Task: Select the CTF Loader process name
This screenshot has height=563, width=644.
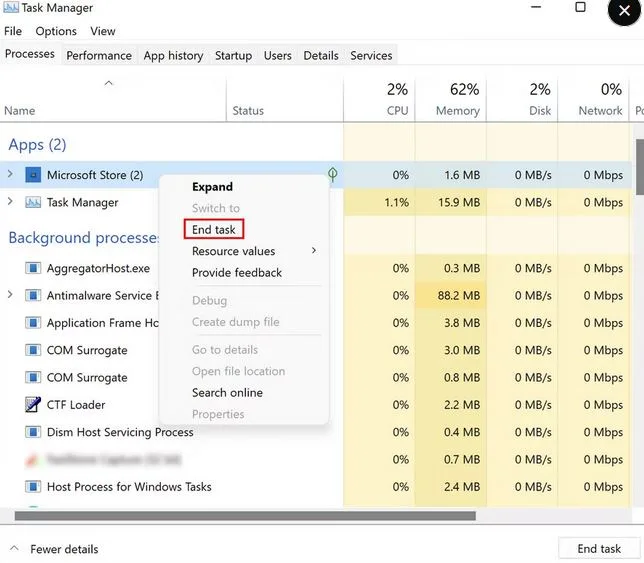Action: 76,405
